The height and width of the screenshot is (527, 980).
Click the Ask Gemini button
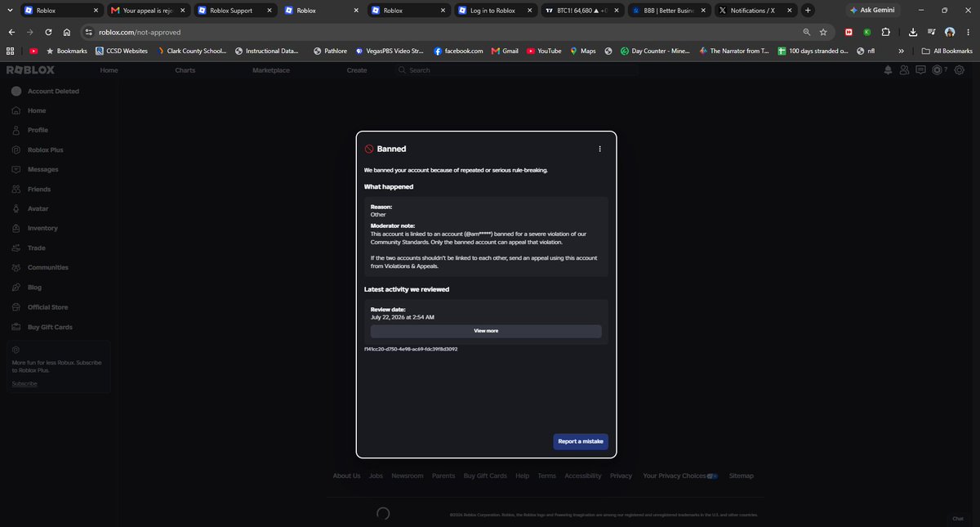pos(871,11)
